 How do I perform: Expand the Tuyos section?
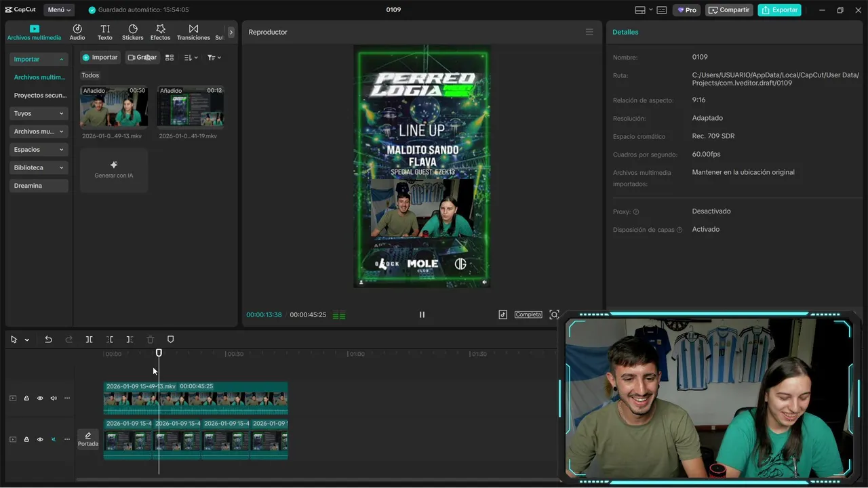coord(39,113)
